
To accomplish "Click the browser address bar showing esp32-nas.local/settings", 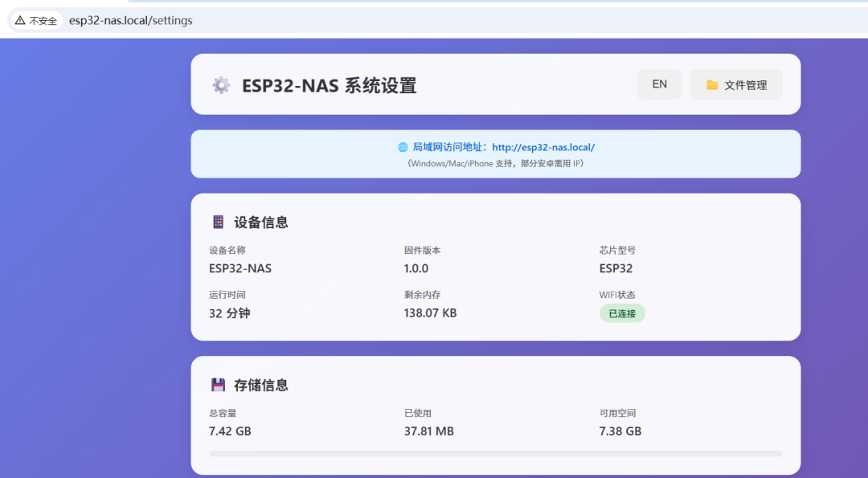I will (131, 20).
